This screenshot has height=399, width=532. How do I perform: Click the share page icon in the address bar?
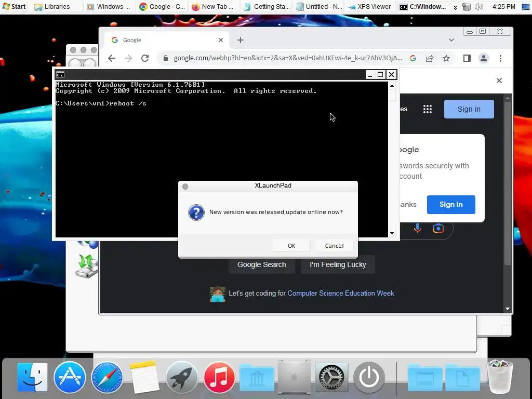click(x=430, y=58)
